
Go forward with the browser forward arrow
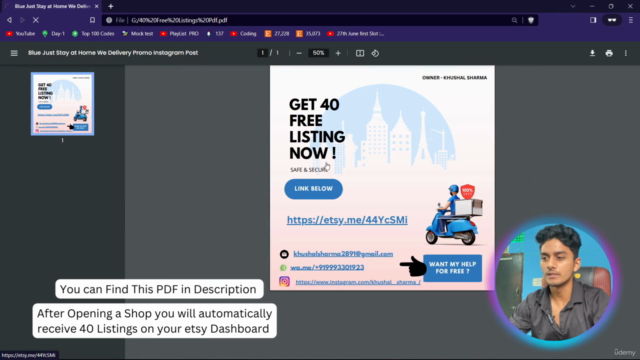point(22,20)
